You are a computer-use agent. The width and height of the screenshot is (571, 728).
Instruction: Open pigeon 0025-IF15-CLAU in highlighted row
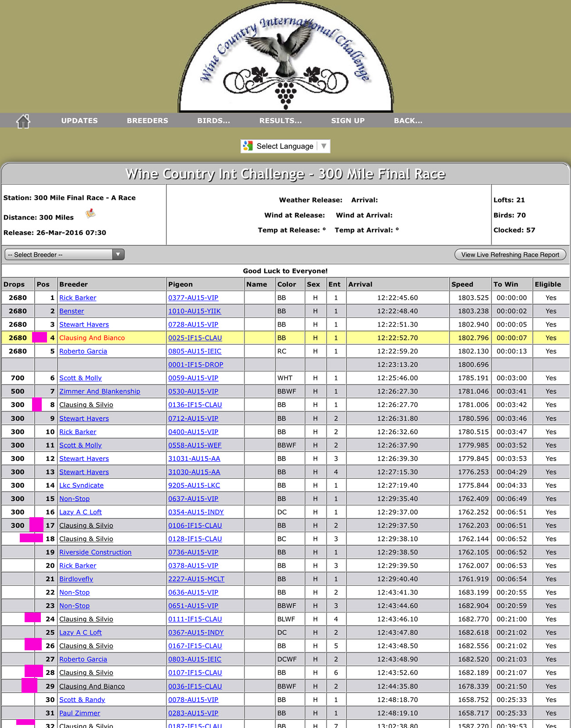tap(195, 338)
